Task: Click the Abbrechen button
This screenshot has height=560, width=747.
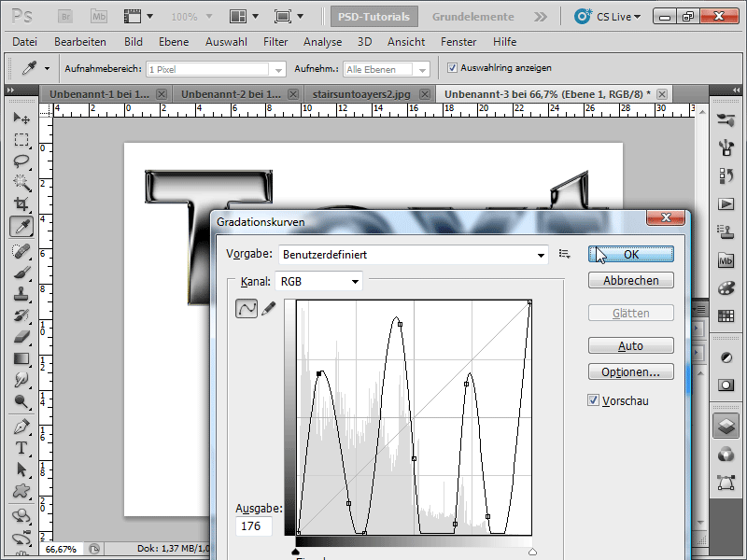Action: tap(631, 281)
